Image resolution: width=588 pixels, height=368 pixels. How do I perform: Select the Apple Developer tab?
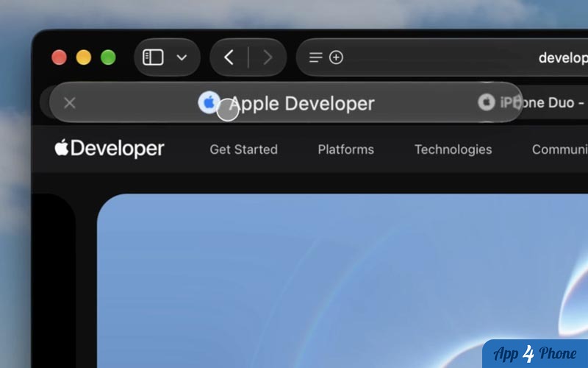286,102
